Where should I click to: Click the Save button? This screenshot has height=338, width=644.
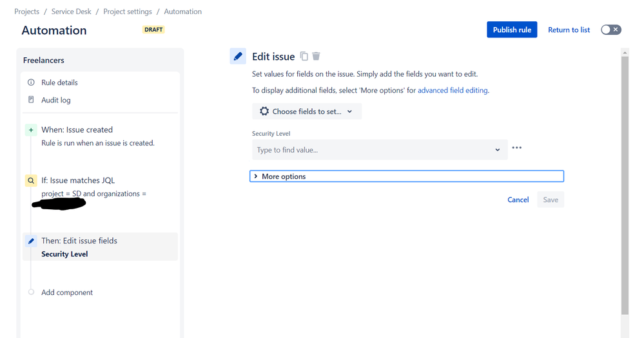point(551,200)
